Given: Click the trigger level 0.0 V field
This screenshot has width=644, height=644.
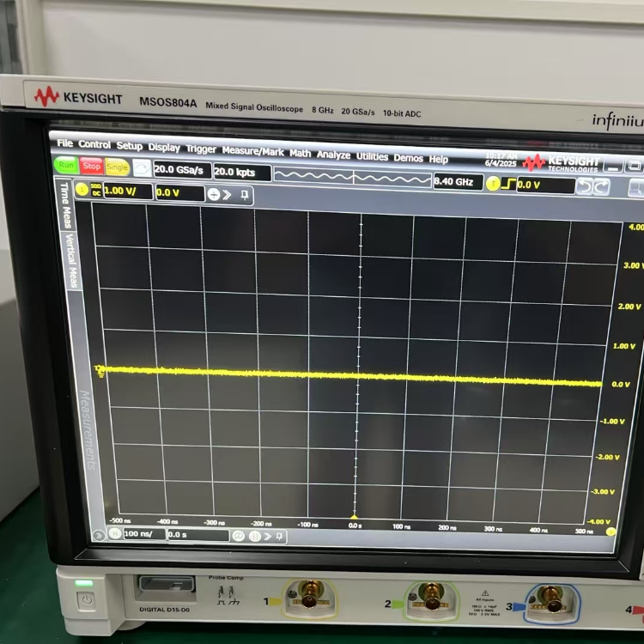Looking at the screenshot, I should click(545, 185).
